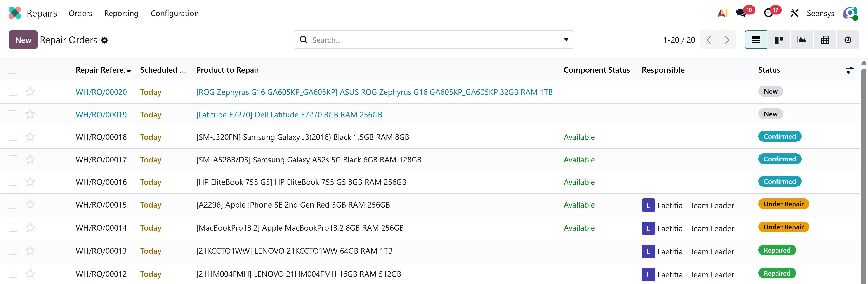The height and width of the screenshot is (284, 868).
Task: Switch to Kanban view
Action: 779,40
